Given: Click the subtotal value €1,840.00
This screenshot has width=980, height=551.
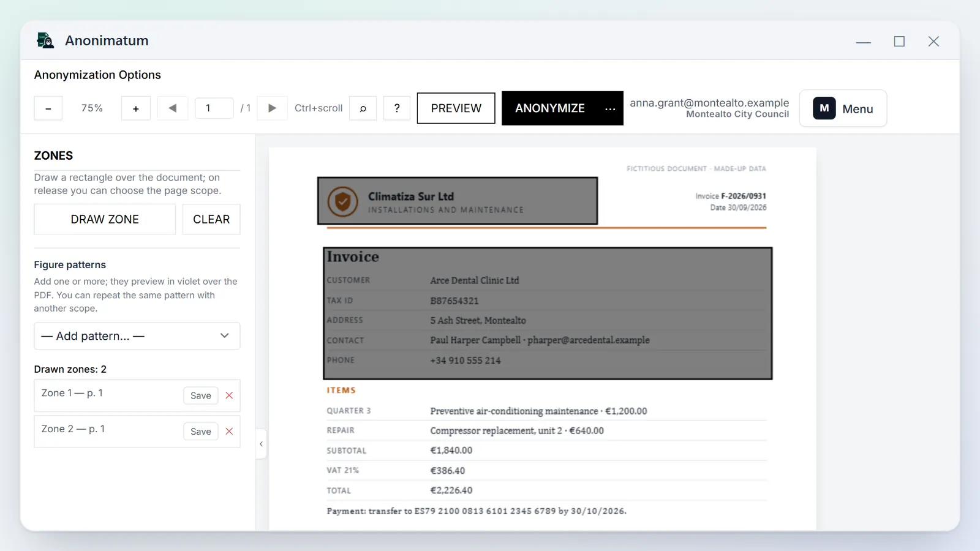Looking at the screenshot, I should [451, 451].
